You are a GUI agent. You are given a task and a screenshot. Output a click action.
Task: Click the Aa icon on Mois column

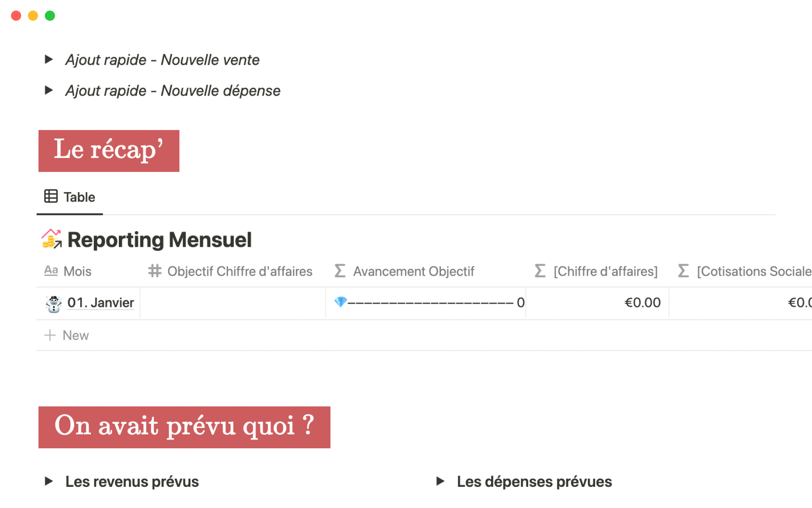pos(51,271)
